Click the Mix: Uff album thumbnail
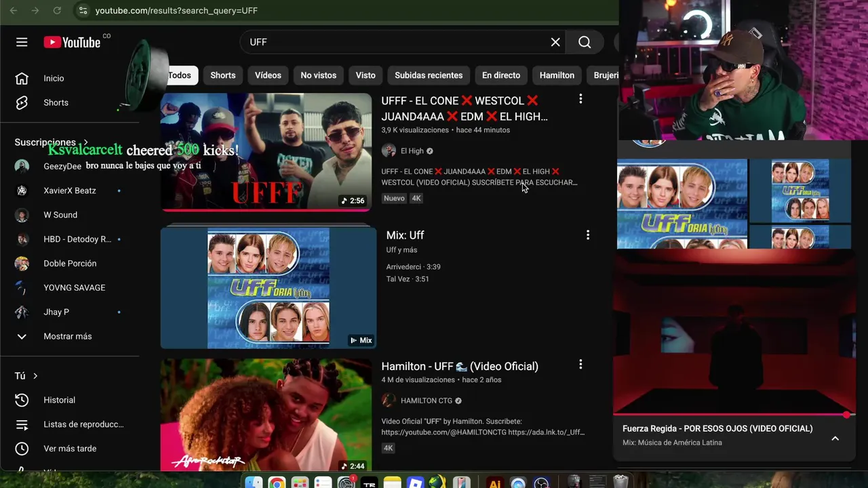868x488 pixels. tap(268, 287)
